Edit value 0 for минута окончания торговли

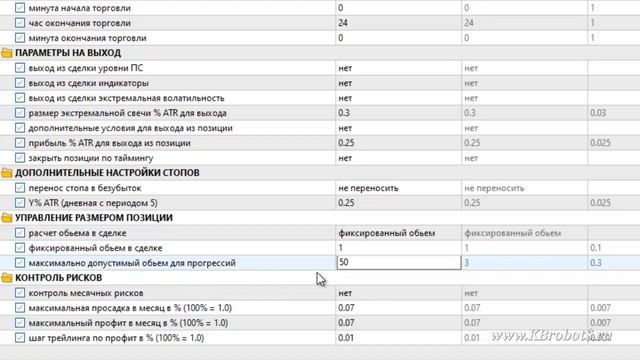pyautogui.click(x=398, y=38)
